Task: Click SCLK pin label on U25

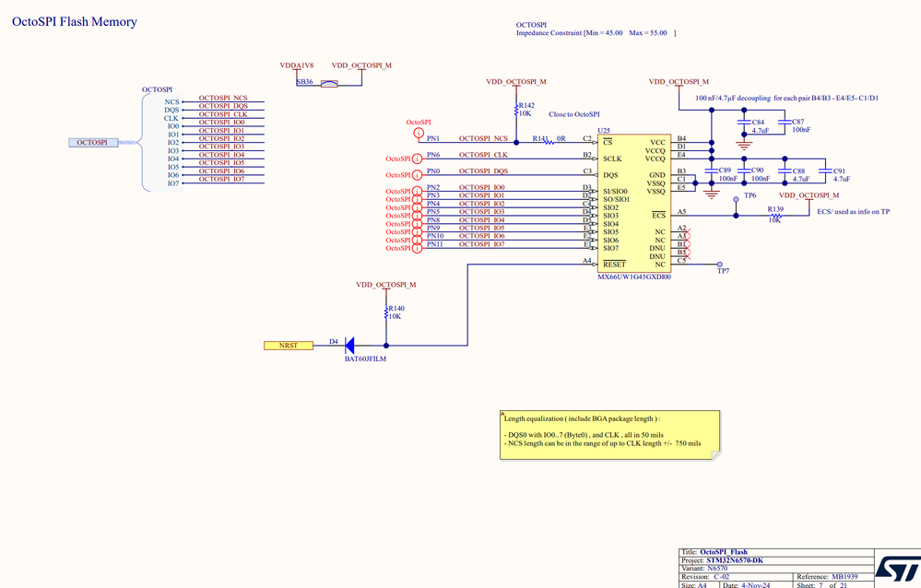Action: pos(612,159)
